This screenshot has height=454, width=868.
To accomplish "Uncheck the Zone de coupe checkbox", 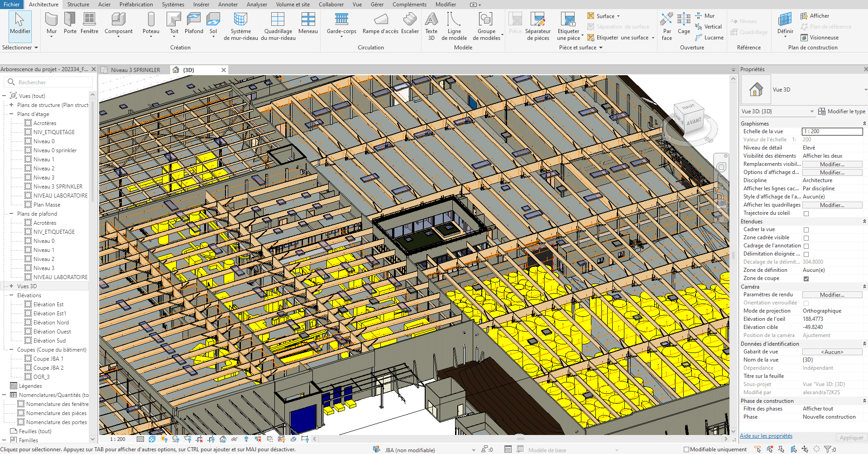I will [x=806, y=279].
